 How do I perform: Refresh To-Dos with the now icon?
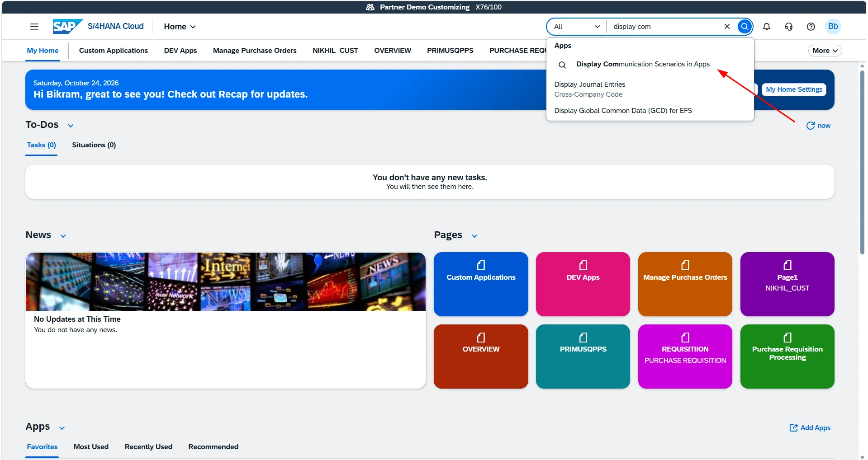(x=818, y=126)
